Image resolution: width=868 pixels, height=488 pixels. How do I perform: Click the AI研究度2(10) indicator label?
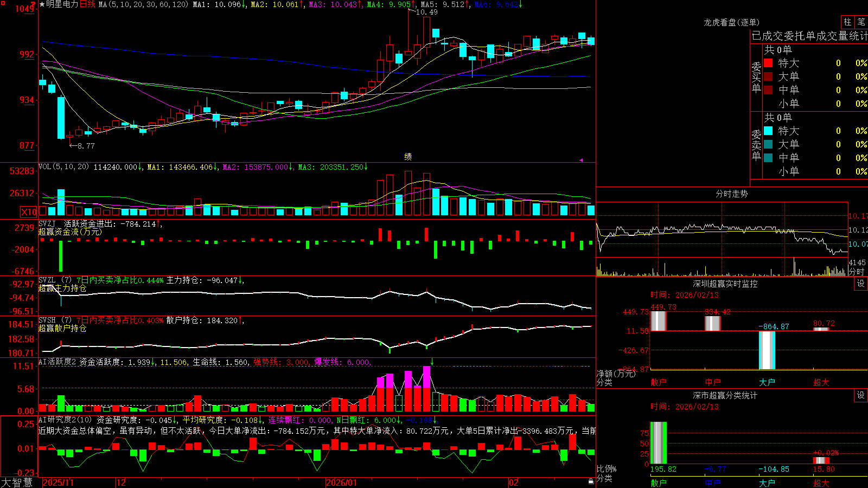[66, 420]
